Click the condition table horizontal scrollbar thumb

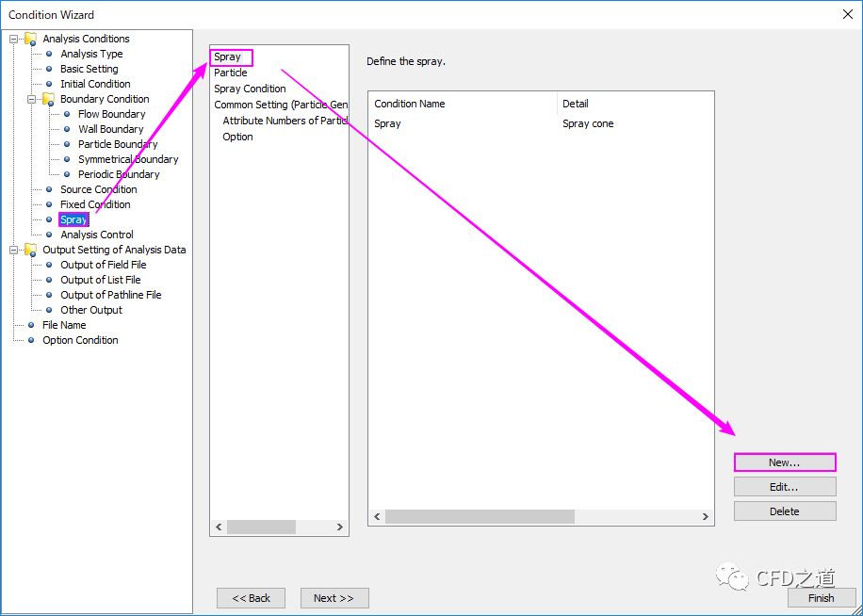pyautogui.click(x=480, y=516)
